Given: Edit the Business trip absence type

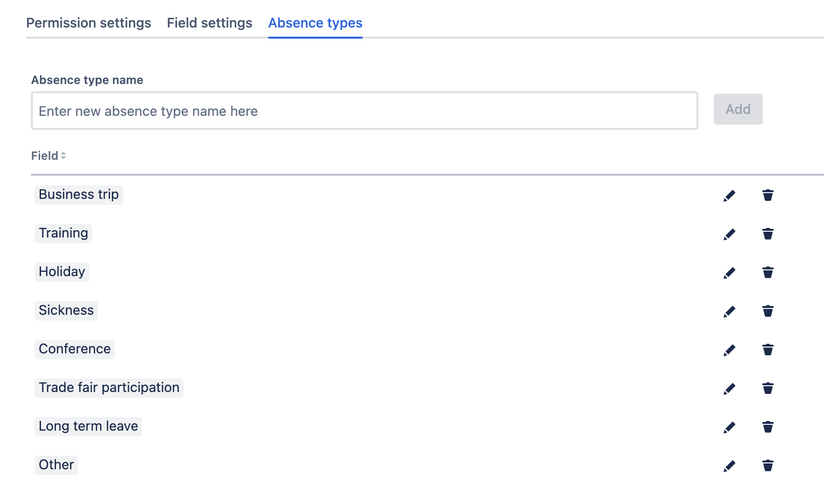Looking at the screenshot, I should pyautogui.click(x=730, y=195).
